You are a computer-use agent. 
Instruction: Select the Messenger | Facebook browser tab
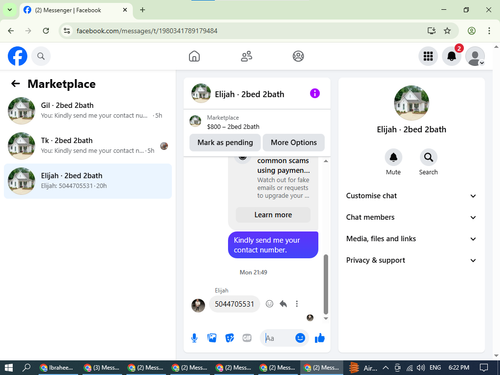coord(76,10)
